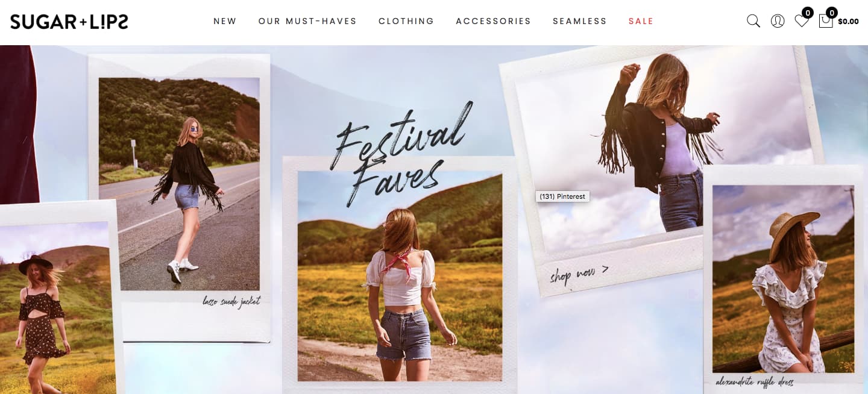
Task: Open the NEW menu item
Action: pos(225,21)
